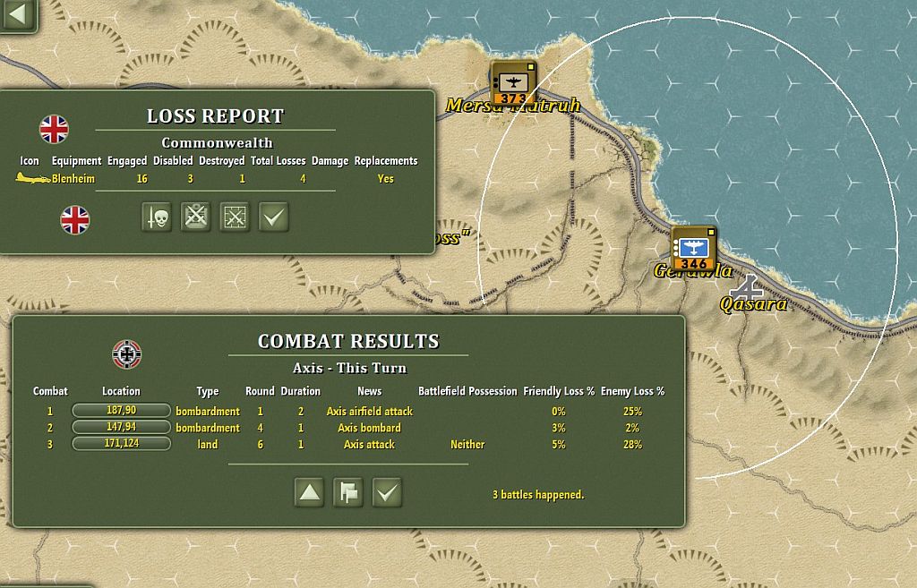Viewport: 917px width, 588px height.
Task: Click the Enemy Loss % column header
Action: point(633,391)
